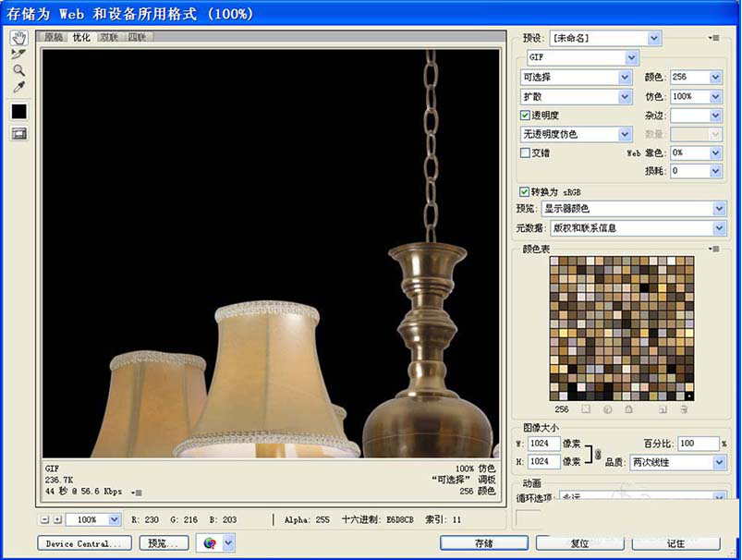Delete the selected color with the trash icon
Viewport: 742px width, 560px height.
point(682,409)
